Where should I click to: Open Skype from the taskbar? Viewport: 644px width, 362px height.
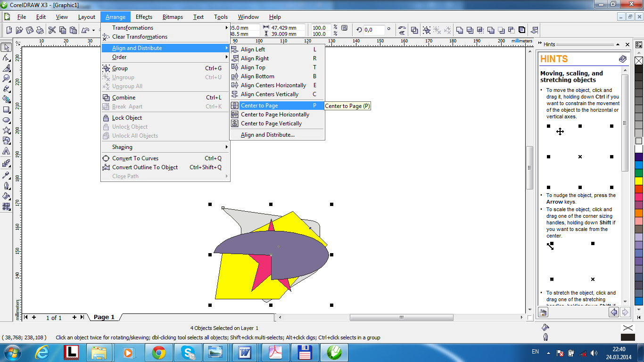coord(188,352)
